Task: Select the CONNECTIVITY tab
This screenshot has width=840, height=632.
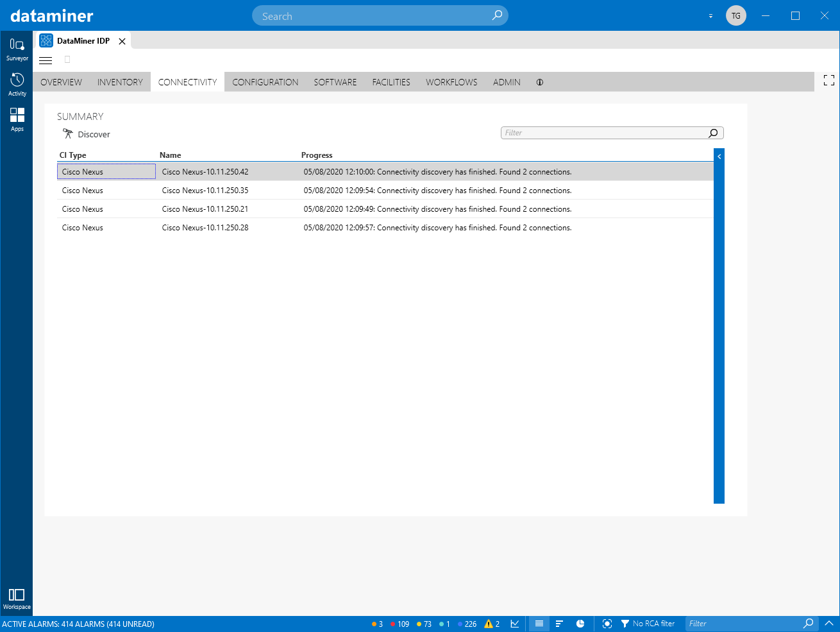Action: 188,82
